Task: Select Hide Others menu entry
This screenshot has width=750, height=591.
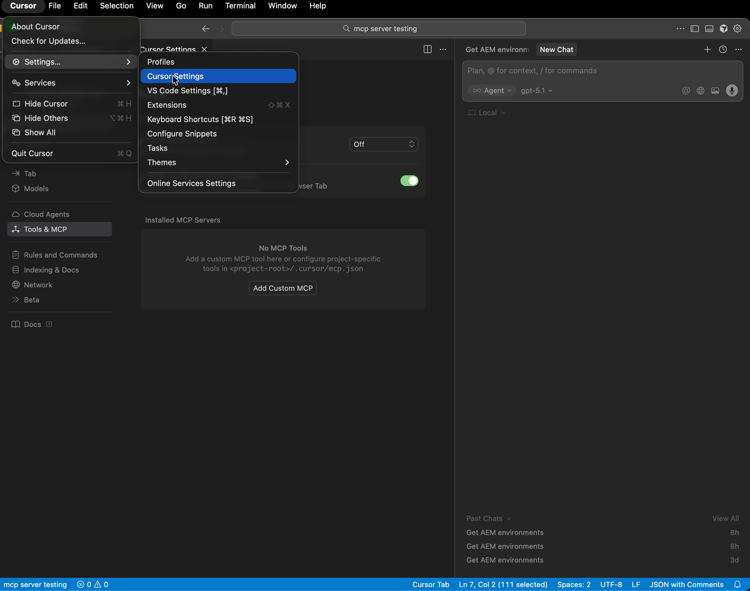Action: 71,118
